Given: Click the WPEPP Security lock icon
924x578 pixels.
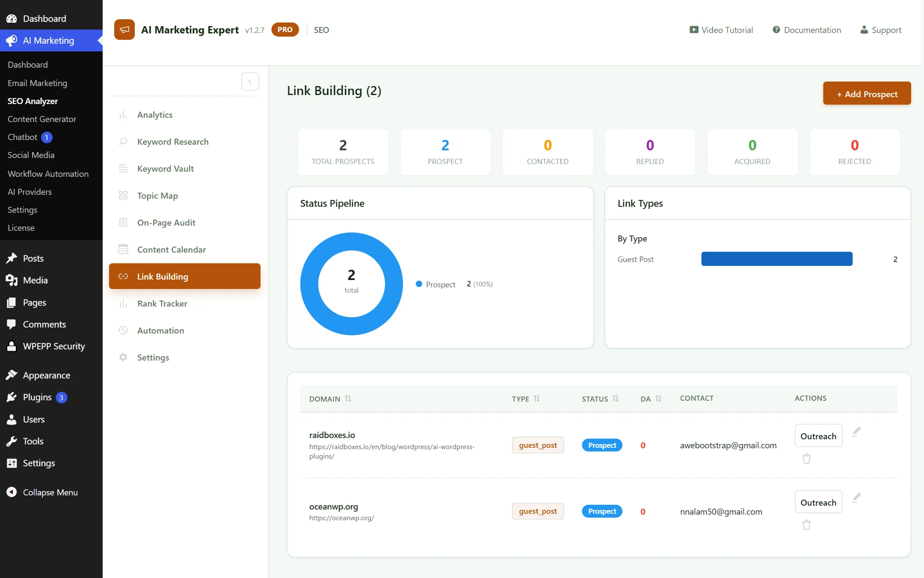Looking at the screenshot, I should (x=12, y=346).
